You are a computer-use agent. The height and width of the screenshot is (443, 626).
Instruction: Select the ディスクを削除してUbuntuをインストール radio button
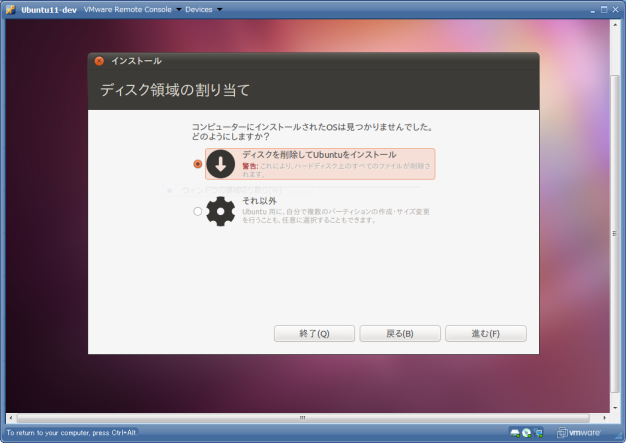[198, 164]
